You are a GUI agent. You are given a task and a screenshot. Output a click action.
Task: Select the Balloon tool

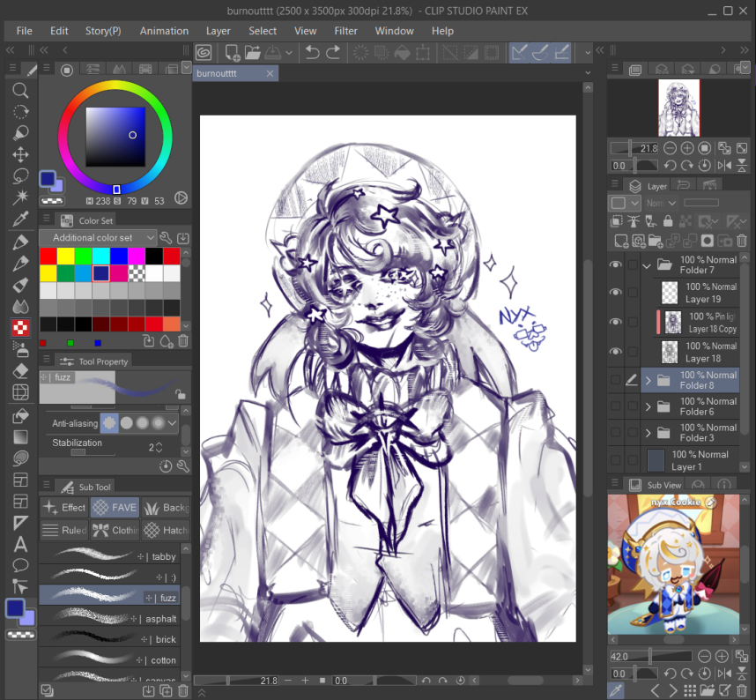coord(20,565)
